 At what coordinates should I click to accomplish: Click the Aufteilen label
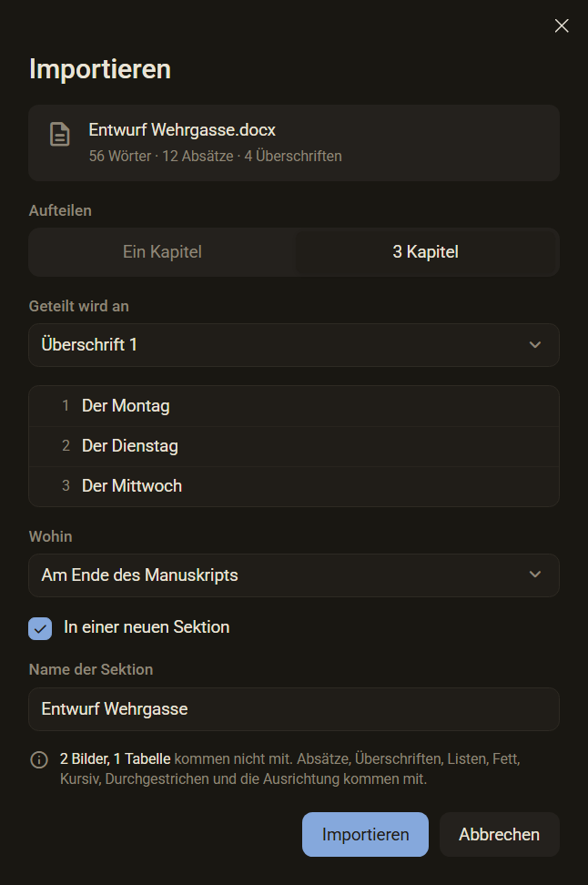(x=60, y=210)
